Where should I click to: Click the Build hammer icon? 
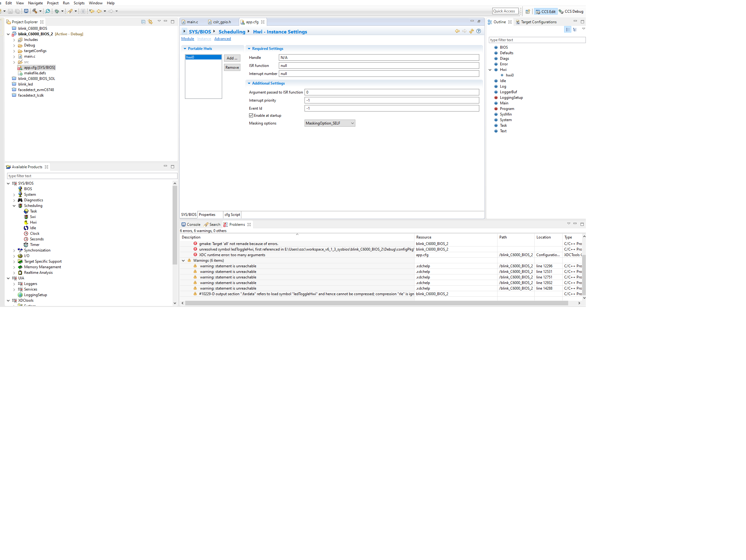[x=35, y=11]
